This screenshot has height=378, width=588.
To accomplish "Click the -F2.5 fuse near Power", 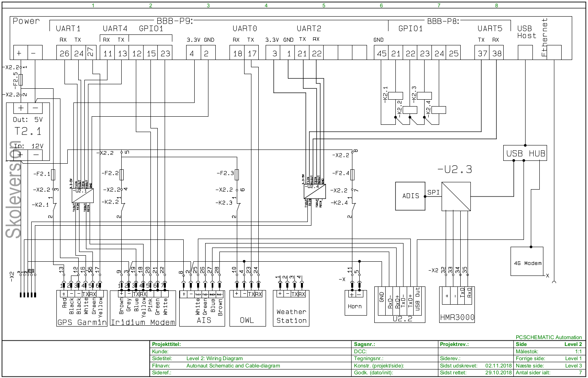I will point(21,80).
